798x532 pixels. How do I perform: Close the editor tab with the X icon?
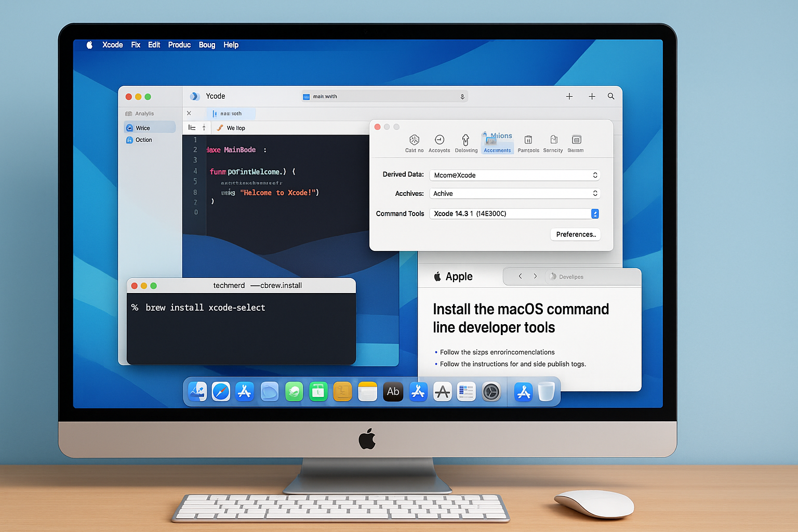pyautogui.click(x=189, y=113)
